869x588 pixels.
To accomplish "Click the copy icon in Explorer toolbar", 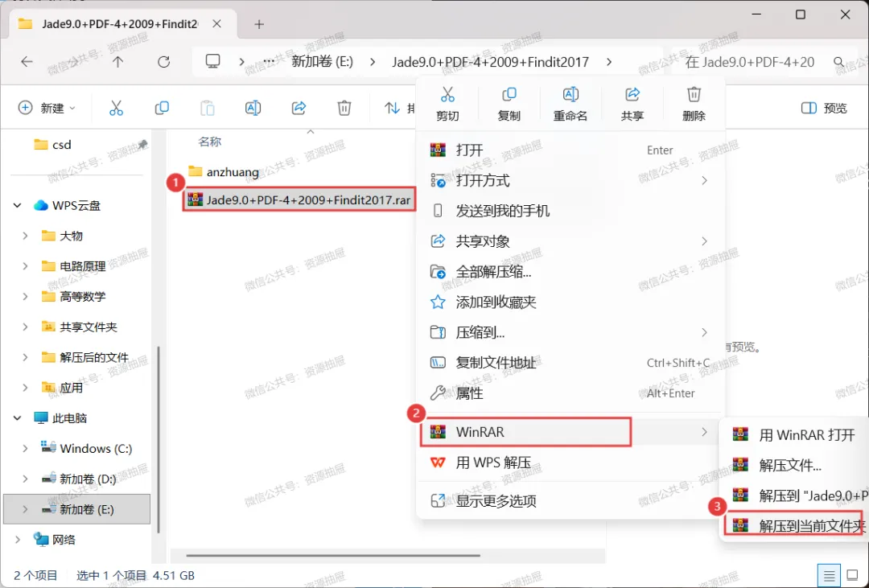I will coord(162,108).
